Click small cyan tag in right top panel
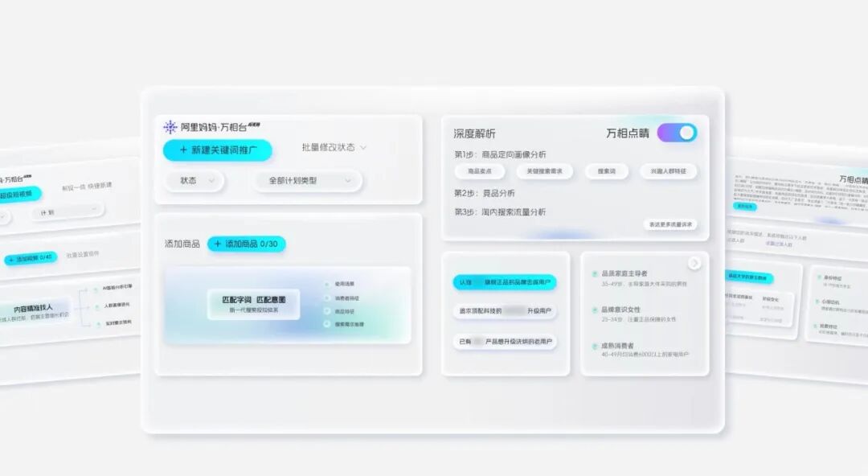 pyautogui.click(x=745, y=206)
